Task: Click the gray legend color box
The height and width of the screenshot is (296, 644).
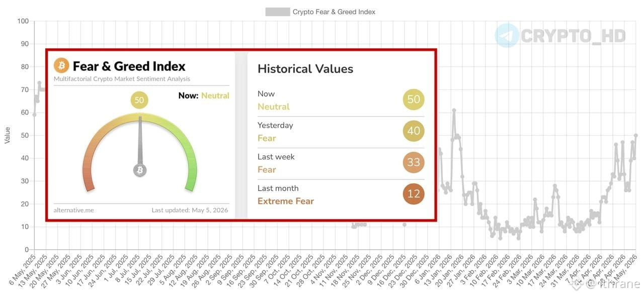Action: click(278, 12)
